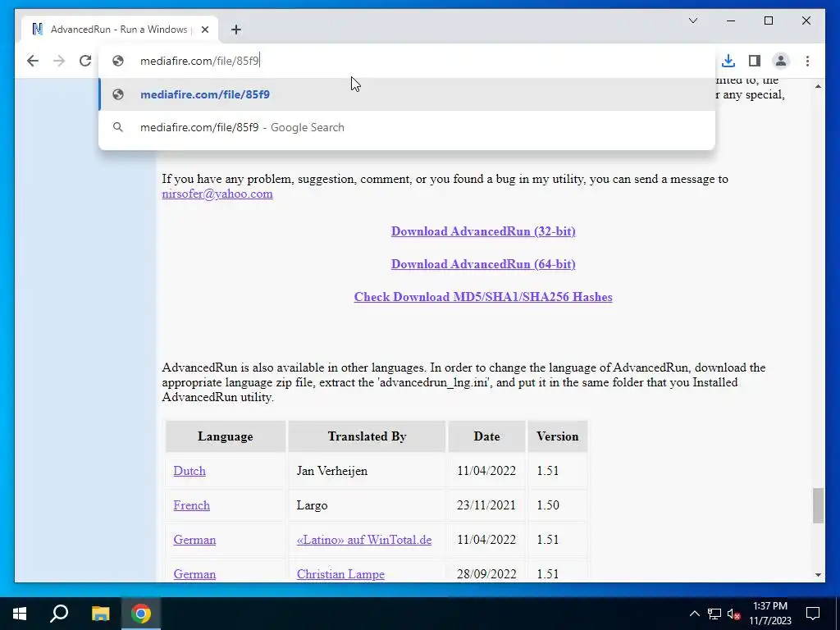This screenshot has width=840, height=630.
Task: Open «Latino» auf WinTotal.de translator link
Action: click(363, 540)
